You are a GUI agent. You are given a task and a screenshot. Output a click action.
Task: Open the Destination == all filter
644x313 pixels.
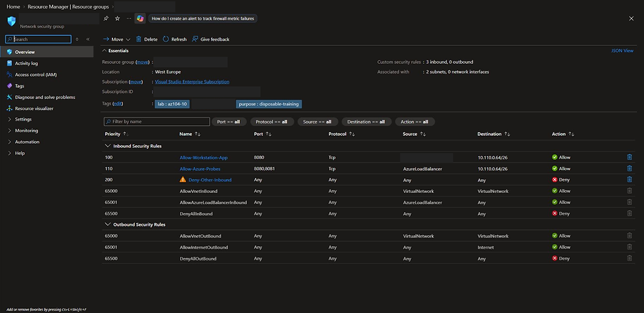click(366, 122)
